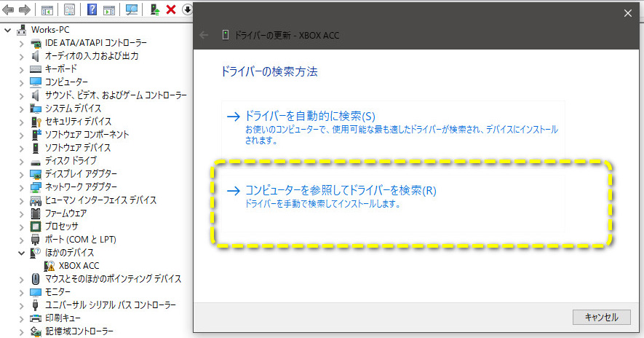Open the blue Help question-mark icon
644x338 pixels.
(x=92, y=9)
